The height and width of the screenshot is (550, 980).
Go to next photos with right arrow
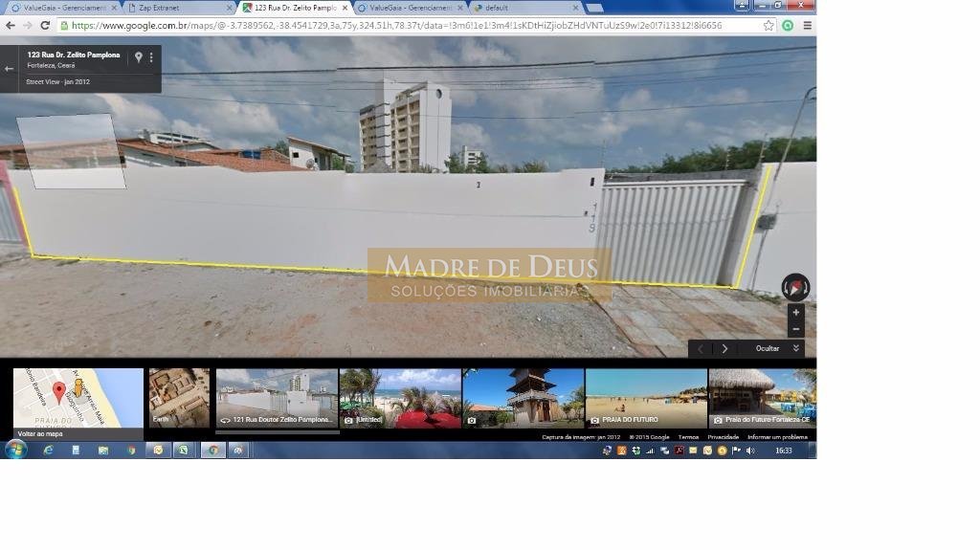pyautogui.click(x=724, y=349)
